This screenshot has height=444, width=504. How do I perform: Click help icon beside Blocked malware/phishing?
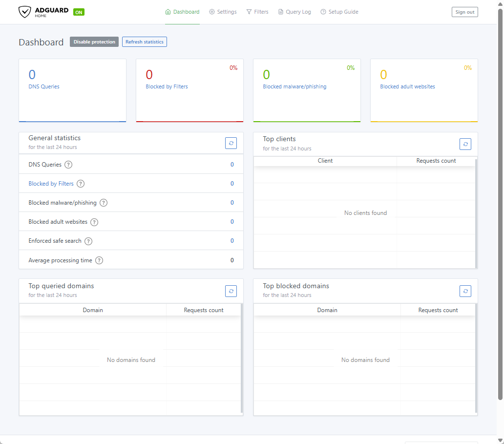104,203
